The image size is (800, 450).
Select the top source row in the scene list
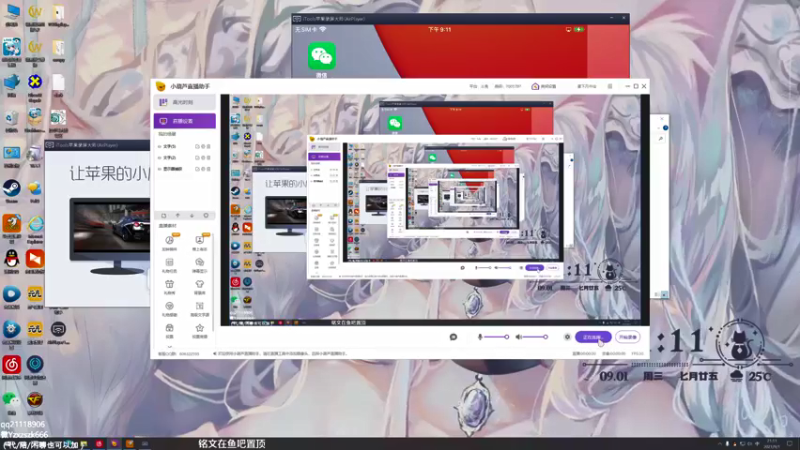(184, 146)
